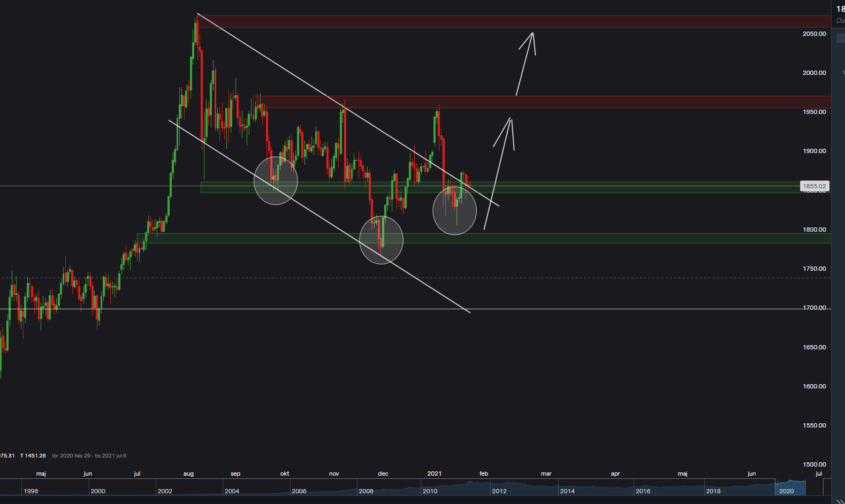The width and height of the screenshot is (845, 504).
Task: Click the 2021 label on time axis
Action: [x=435, y=474]
